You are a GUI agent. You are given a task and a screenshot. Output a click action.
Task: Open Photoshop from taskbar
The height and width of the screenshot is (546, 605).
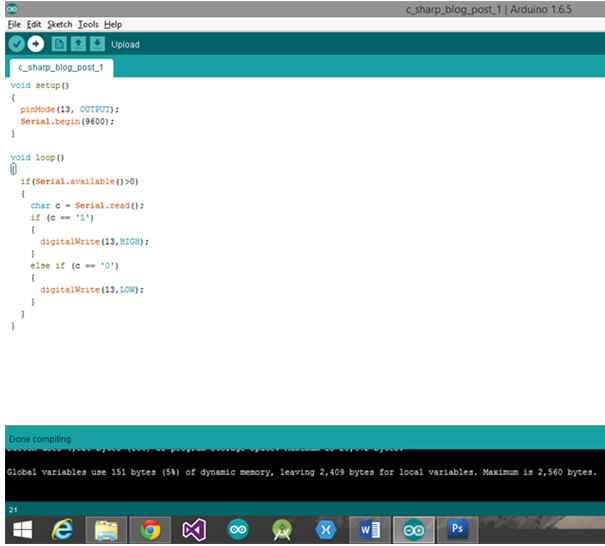coord(458,530)
